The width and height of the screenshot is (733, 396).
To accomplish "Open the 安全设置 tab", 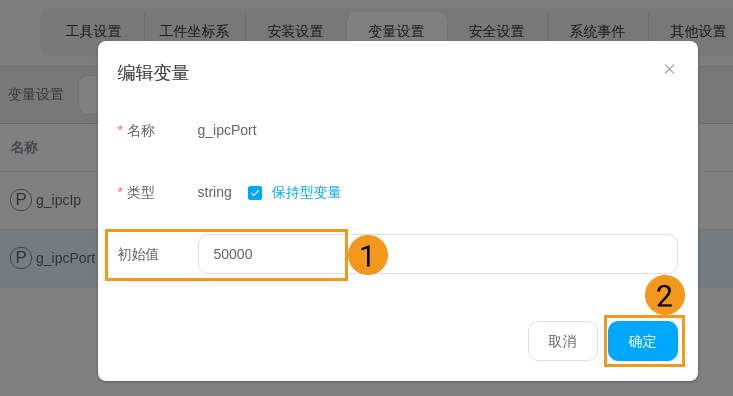I will coord(496,31).
